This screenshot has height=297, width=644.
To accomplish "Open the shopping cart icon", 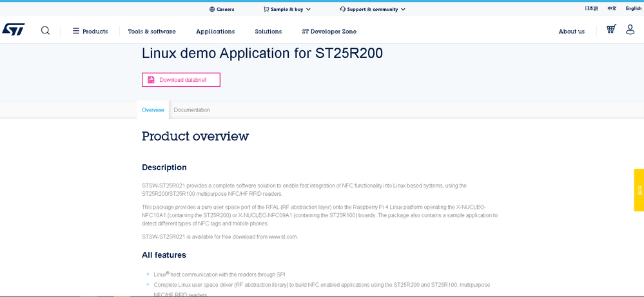I will (x=611, y=30).
